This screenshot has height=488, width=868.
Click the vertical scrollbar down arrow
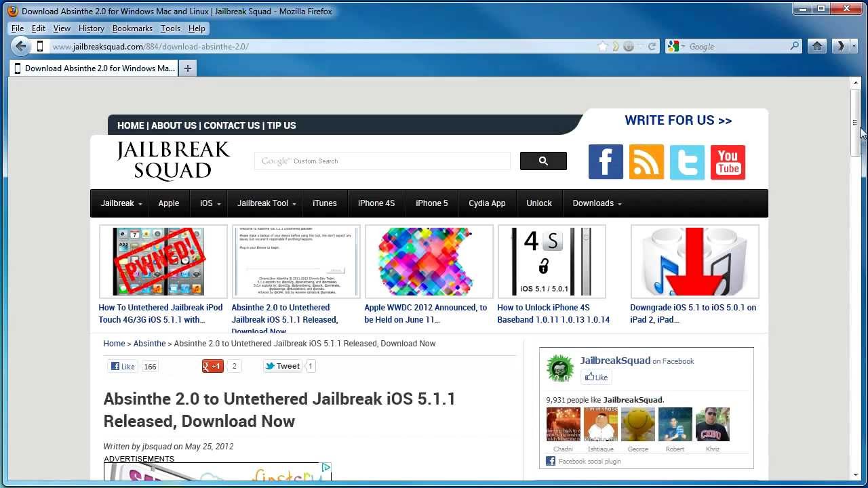pyautogui.click(x=856, y=474)
